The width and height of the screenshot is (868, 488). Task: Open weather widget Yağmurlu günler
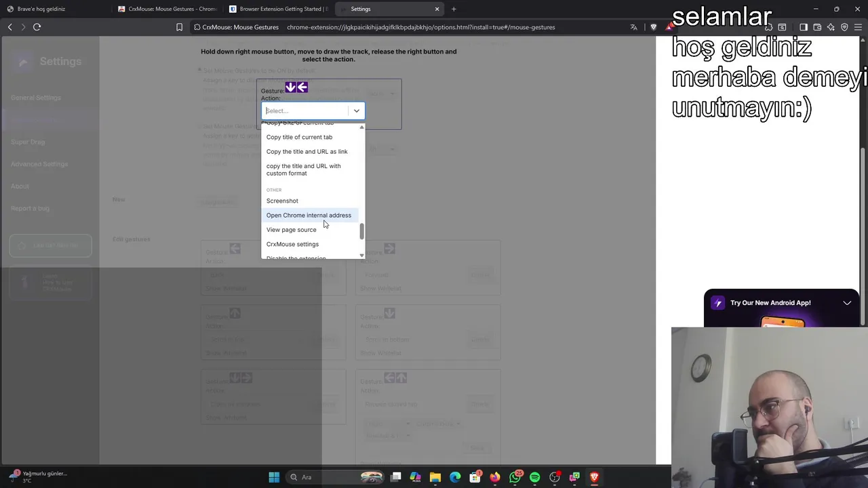point(37,476)
